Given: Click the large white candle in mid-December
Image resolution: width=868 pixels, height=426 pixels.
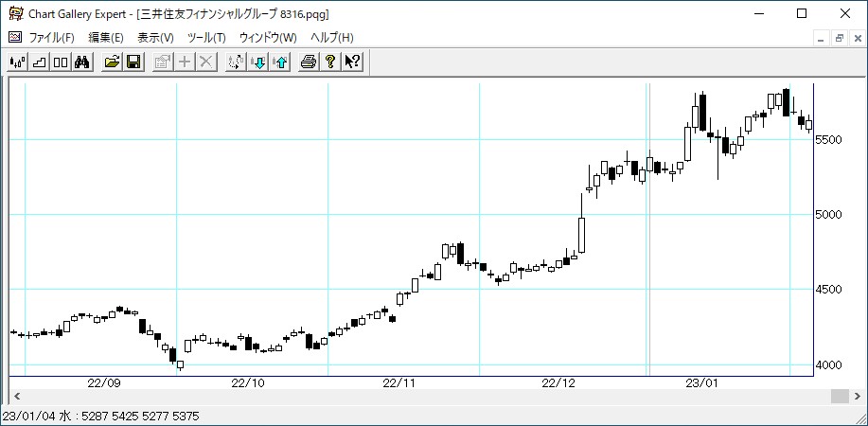Looking at the screenshot, I should pyautogui.click(x=582, y=235).
